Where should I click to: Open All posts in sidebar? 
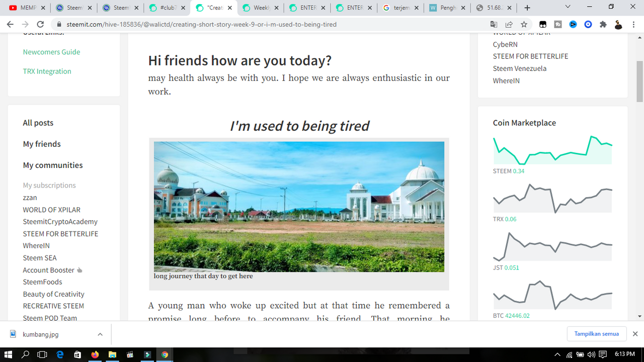tap(38, 123)
